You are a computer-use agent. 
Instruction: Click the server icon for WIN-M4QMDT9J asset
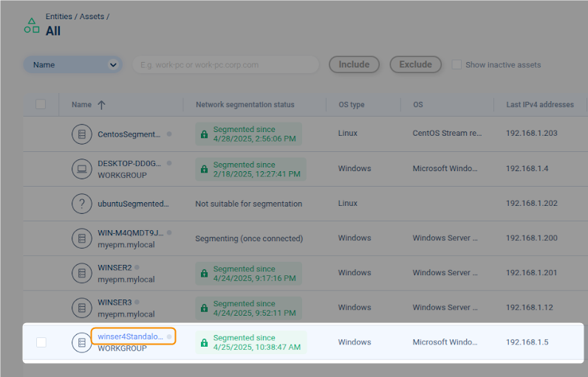[81, 238]
